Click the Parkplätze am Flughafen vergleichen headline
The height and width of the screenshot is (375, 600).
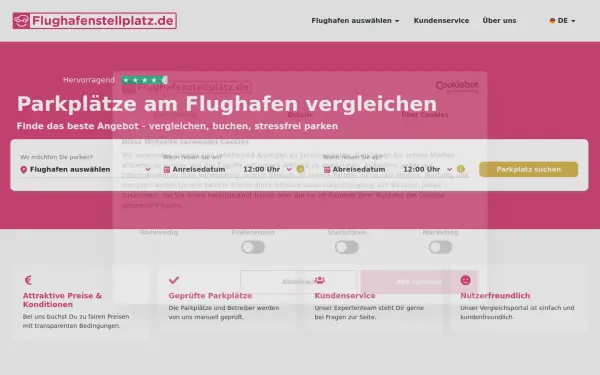pyautogui.click(x=227, y=104)
